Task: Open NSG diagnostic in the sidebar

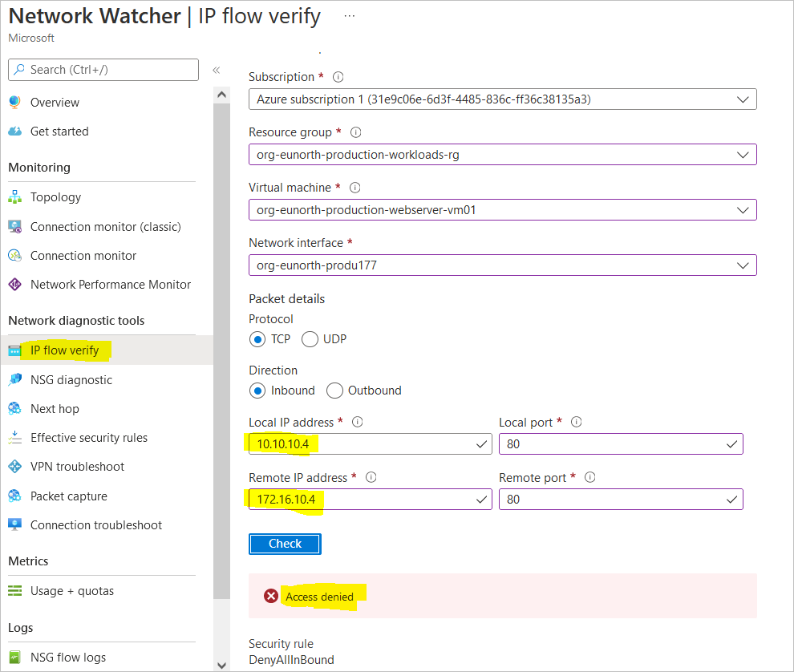Action: pos(71,380)
